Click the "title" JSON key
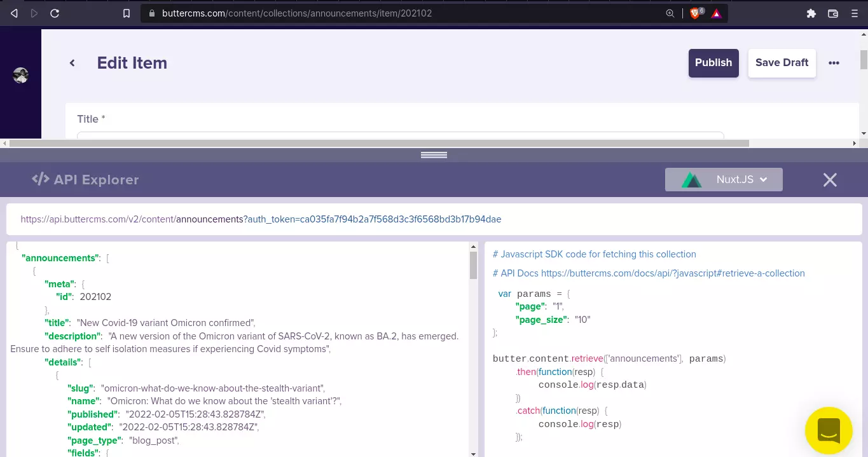868x457 pixels. (58, 322)
